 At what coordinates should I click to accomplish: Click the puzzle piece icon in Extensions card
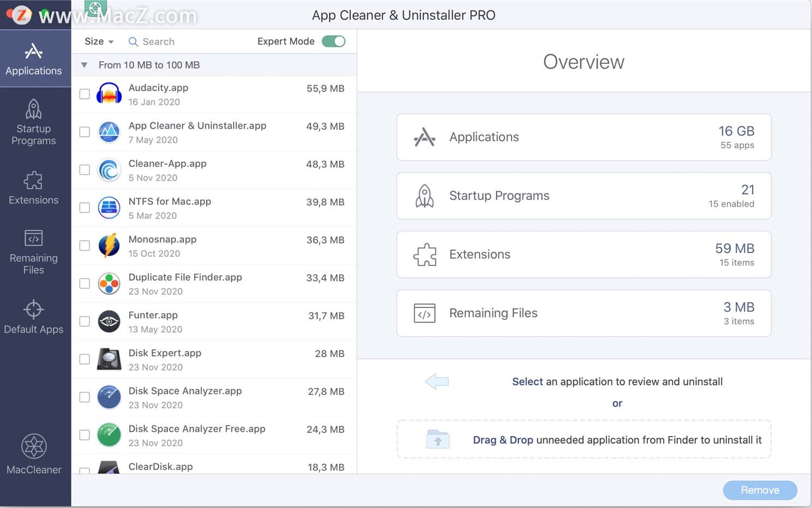click(425, 255)
